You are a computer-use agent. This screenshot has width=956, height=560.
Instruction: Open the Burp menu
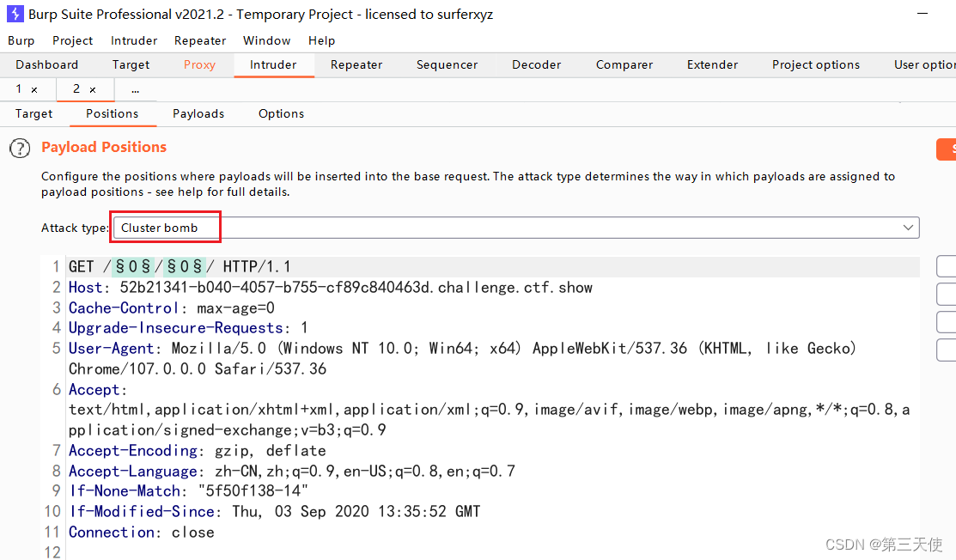coord(21,41)
